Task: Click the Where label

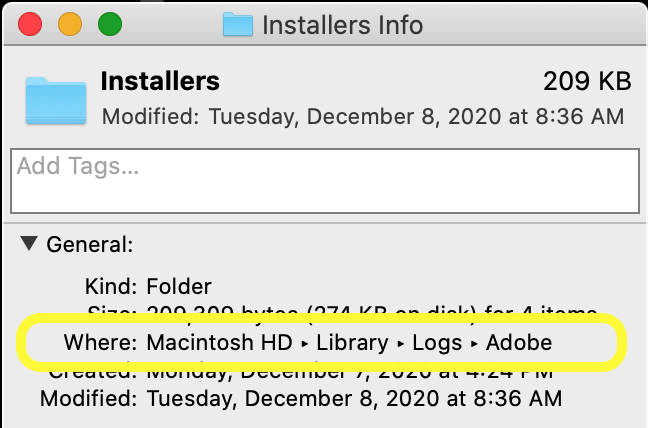Action: point(100,343)
